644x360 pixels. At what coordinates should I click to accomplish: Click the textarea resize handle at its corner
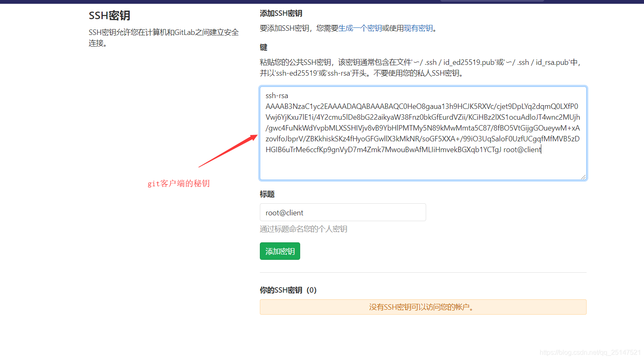point(584,177)
